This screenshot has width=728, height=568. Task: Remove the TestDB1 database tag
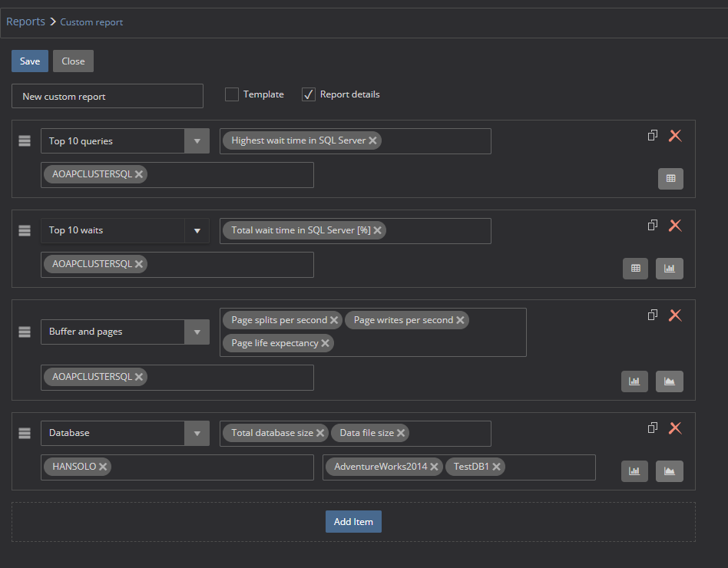click(496, 466)
